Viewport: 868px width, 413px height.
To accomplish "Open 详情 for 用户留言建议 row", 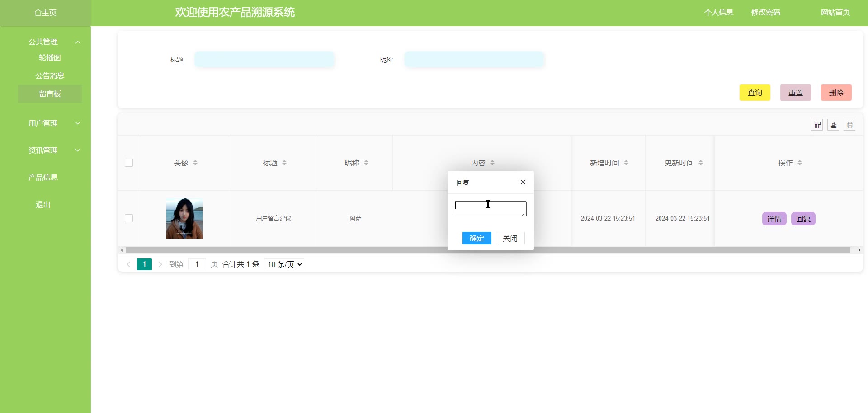I will point(774,219).
